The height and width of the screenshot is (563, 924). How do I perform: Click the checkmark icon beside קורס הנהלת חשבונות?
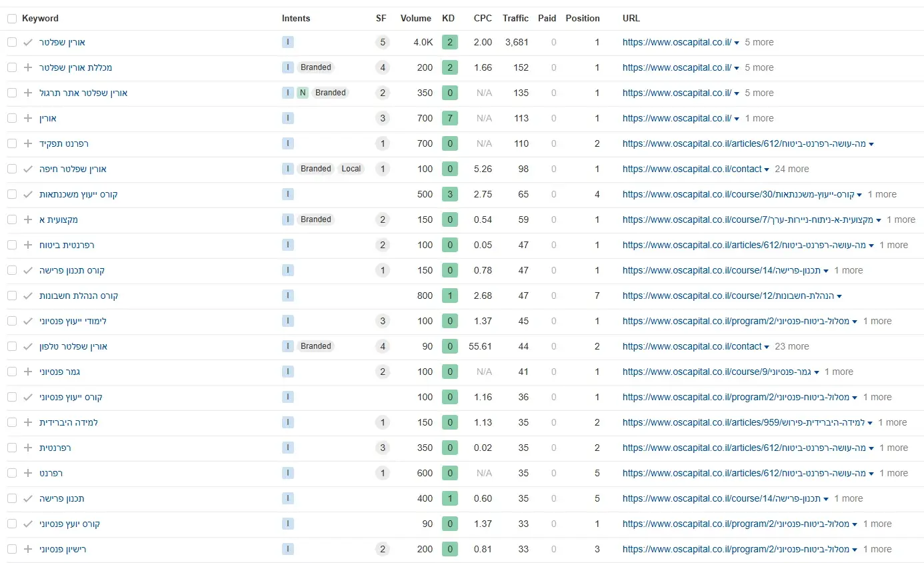click(x=27, y=296)
